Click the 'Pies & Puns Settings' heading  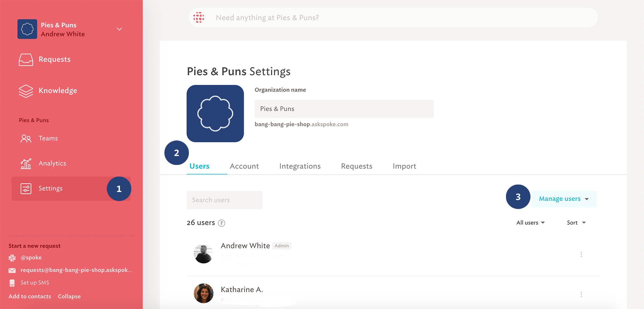(x=239, y=71)
